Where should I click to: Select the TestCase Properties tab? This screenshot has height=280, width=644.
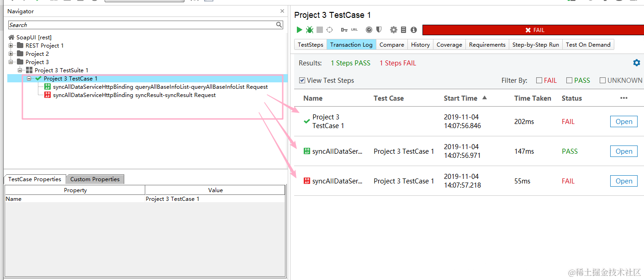tap(35, 179)
